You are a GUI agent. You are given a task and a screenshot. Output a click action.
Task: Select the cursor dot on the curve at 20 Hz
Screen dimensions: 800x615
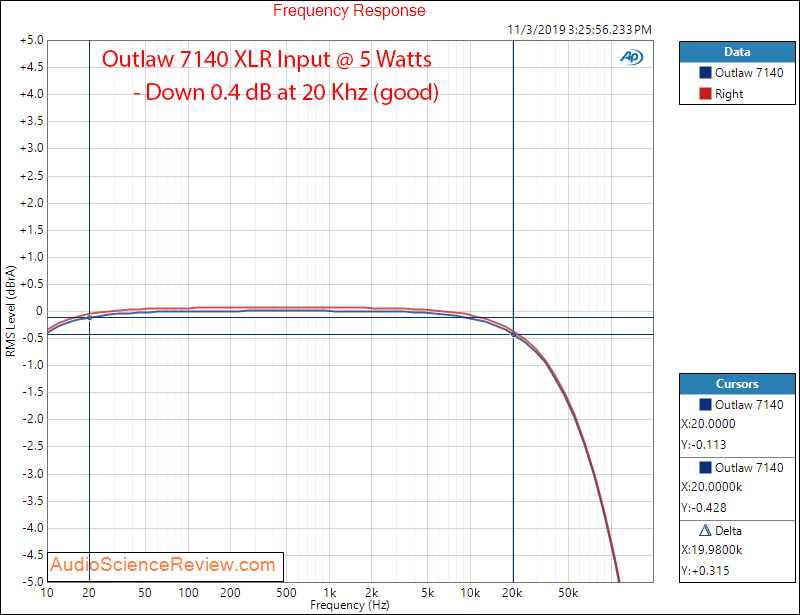(x=90, y=317)
